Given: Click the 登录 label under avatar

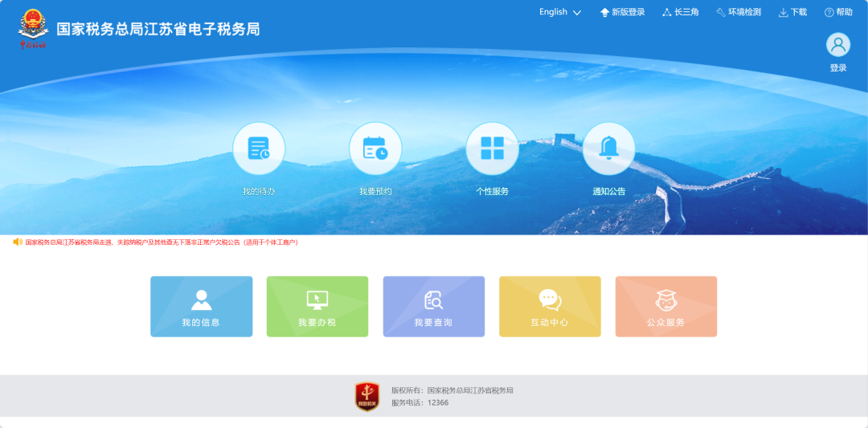Looking at the screenshot, I should [838, 68].
